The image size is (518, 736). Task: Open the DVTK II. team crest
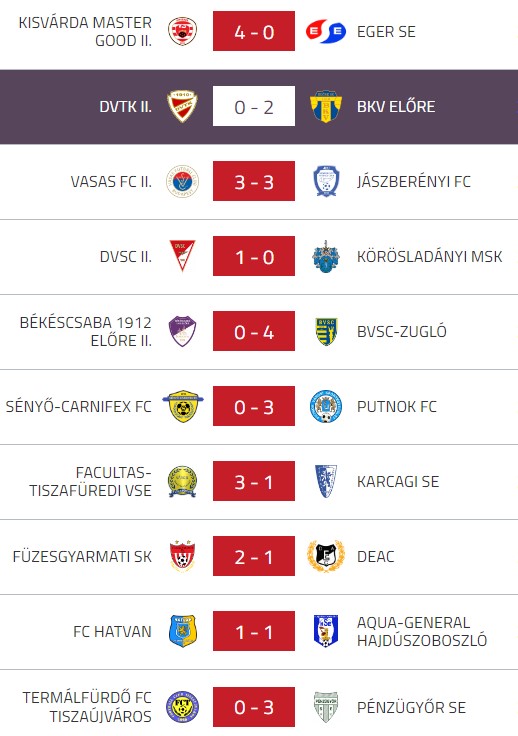pos(183,107)
